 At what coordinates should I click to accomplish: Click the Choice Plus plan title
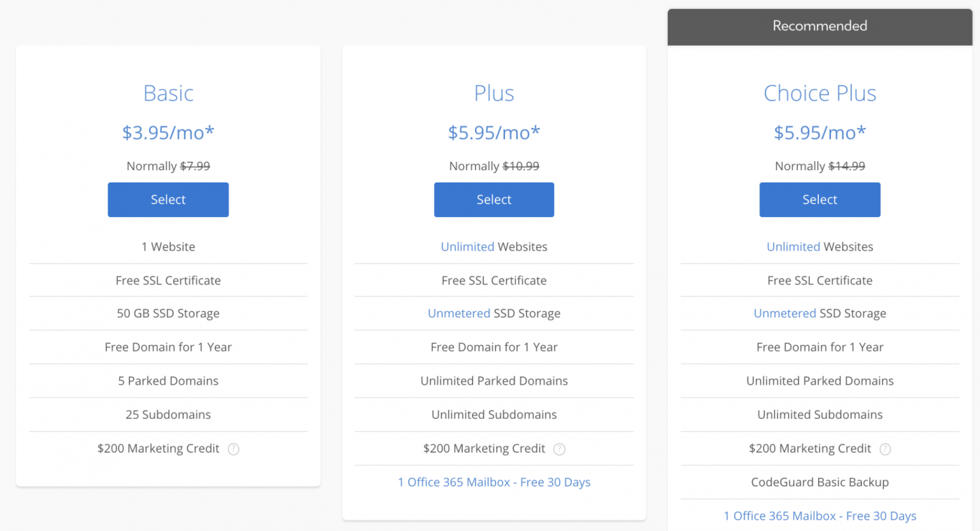click(x=820, y=93)
